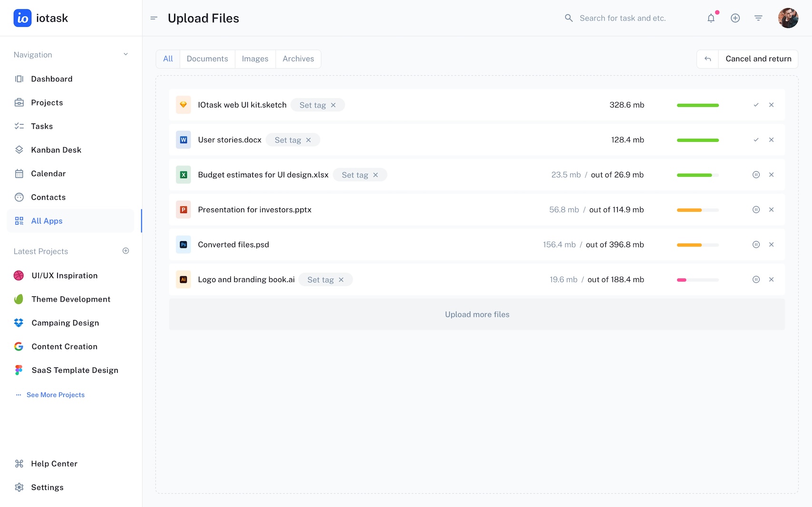The height and width of the screenshot is (507, 812).
Task: Click the Logo and branding book progress bar
Action: 697,280
